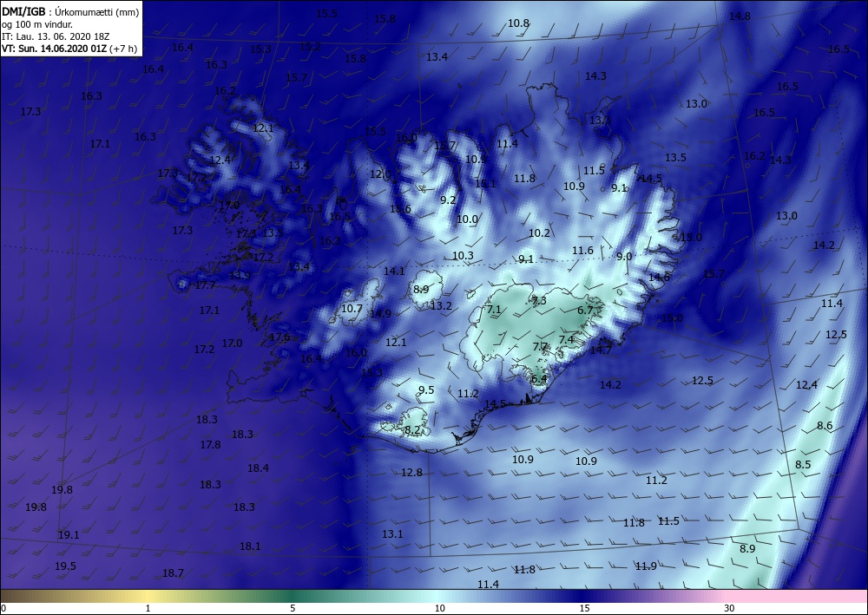Image resolution: width=868 pixels, height=615 pixels.
Task: Click the map value 8.5
Action: [803, 465]
